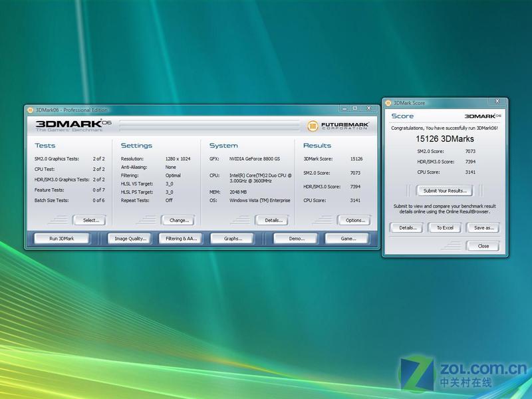Click the 3DMark Score value 15126 in Results

coord(356,159)
